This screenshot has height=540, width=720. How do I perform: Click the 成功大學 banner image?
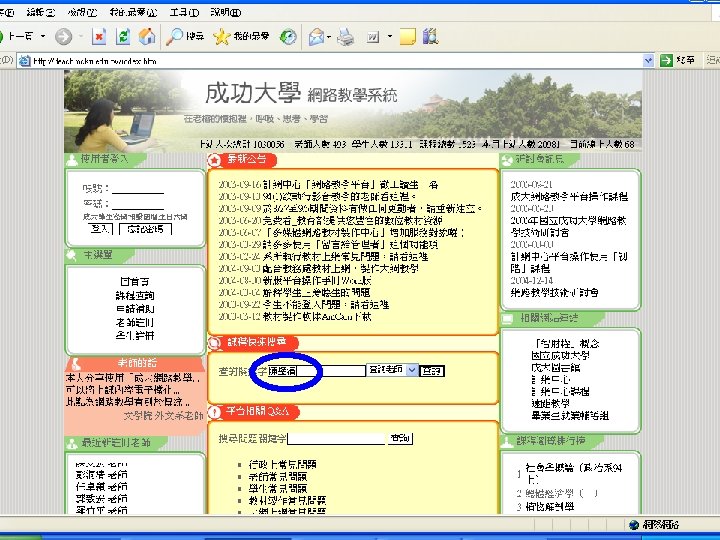(x=353, y=110)
